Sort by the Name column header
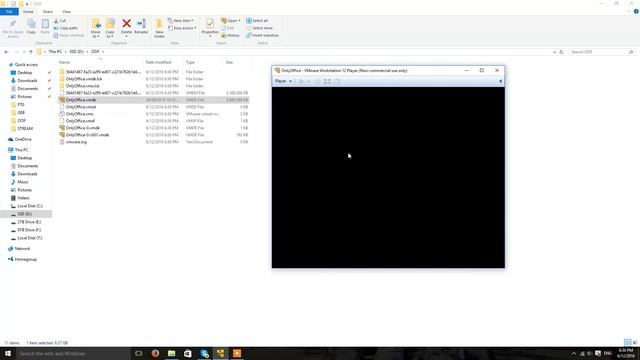The width and height of the screenshot is (640, 360). pyautogui.click(x=64, y=62)
